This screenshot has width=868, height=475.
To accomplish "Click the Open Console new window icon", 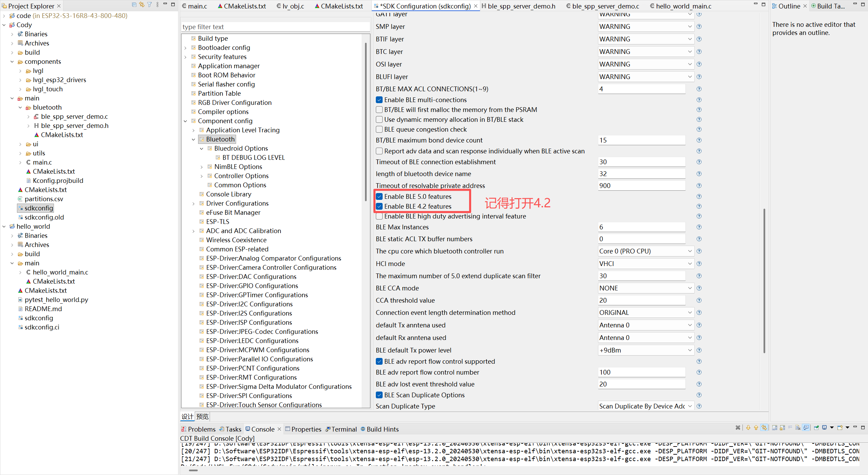I will (840, 427).
